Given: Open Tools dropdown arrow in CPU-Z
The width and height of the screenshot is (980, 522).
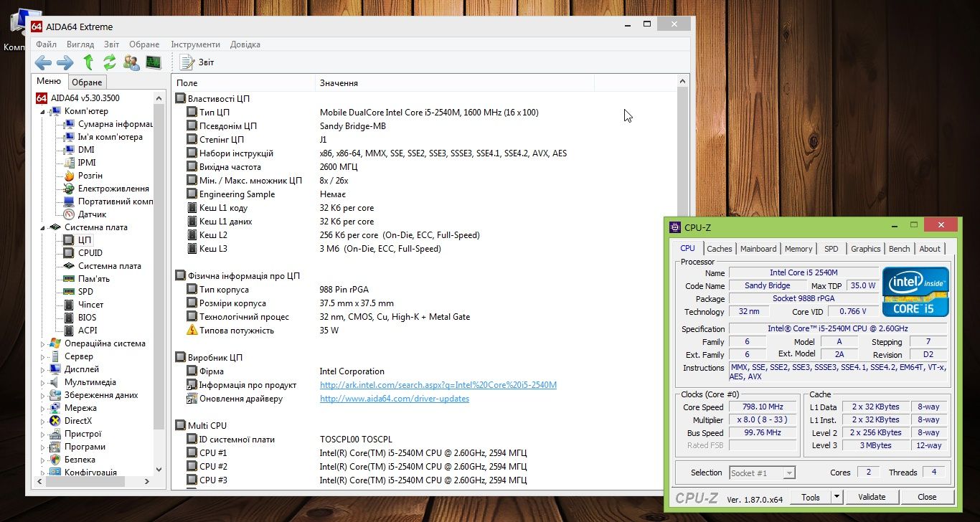Looking at the screenshot, I should point(836,497).
